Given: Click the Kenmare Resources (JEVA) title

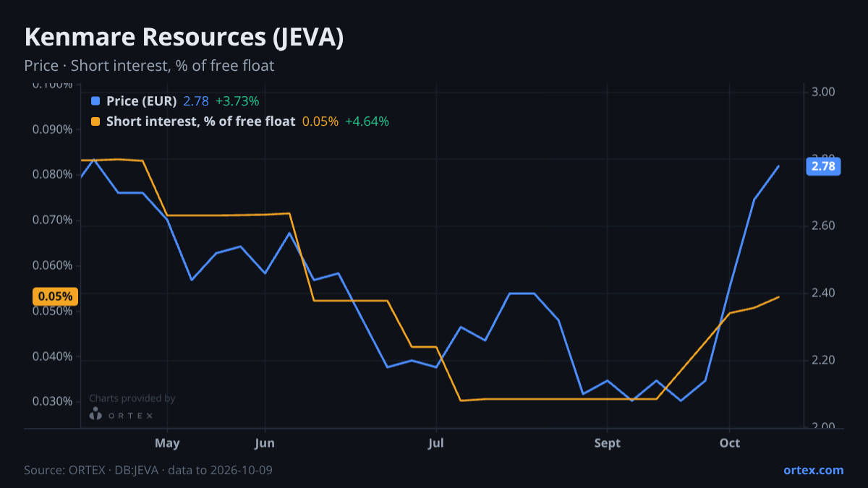Looking at the screenshot, I should (x=184, y=38).
